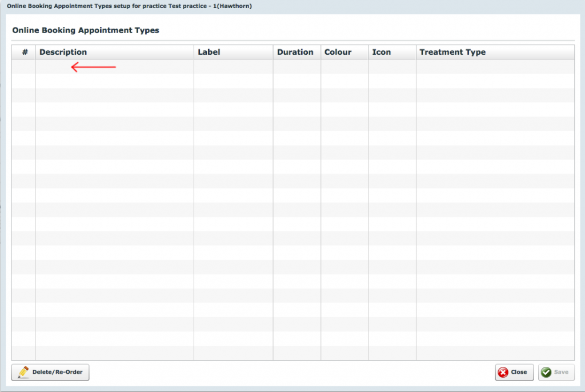
Task: Click the dialog title mentioning Test practice
Action: (x=130, y=6)
